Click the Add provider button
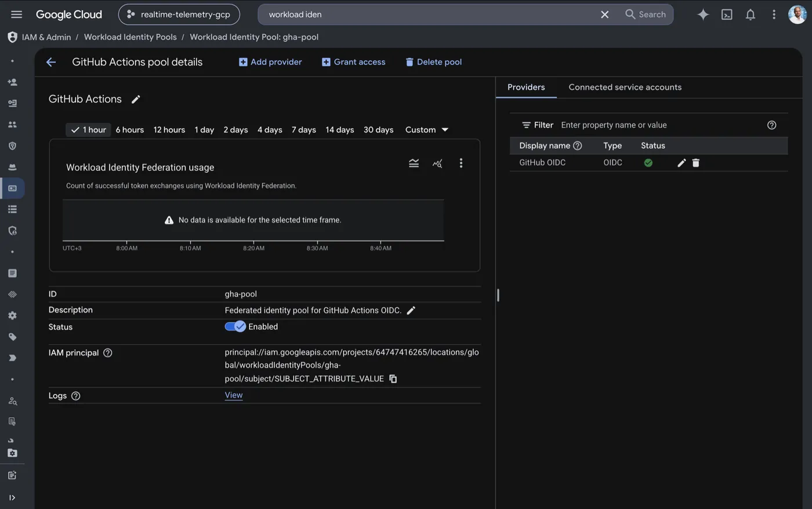This screenshot has width=812, height=509. [270, 62]
